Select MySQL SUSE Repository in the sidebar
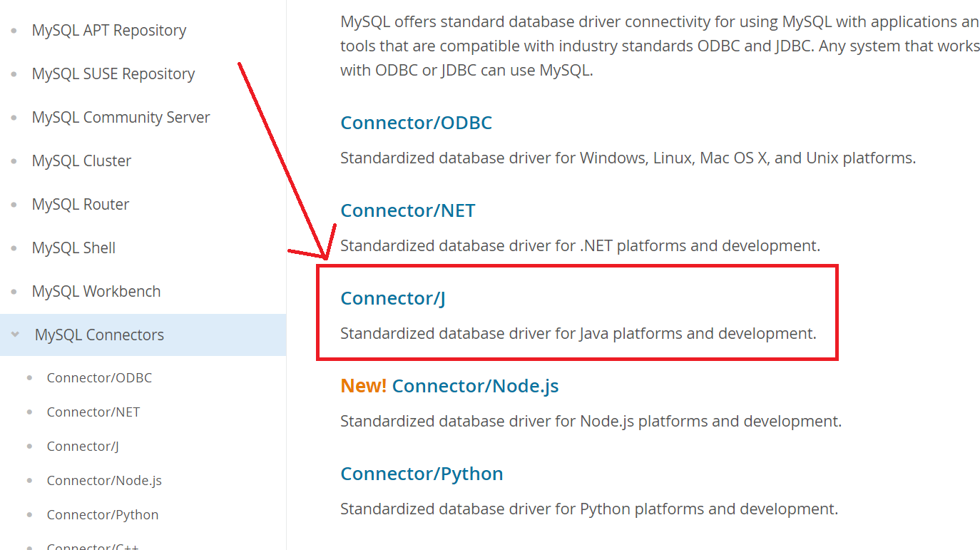 coord(113,73)
